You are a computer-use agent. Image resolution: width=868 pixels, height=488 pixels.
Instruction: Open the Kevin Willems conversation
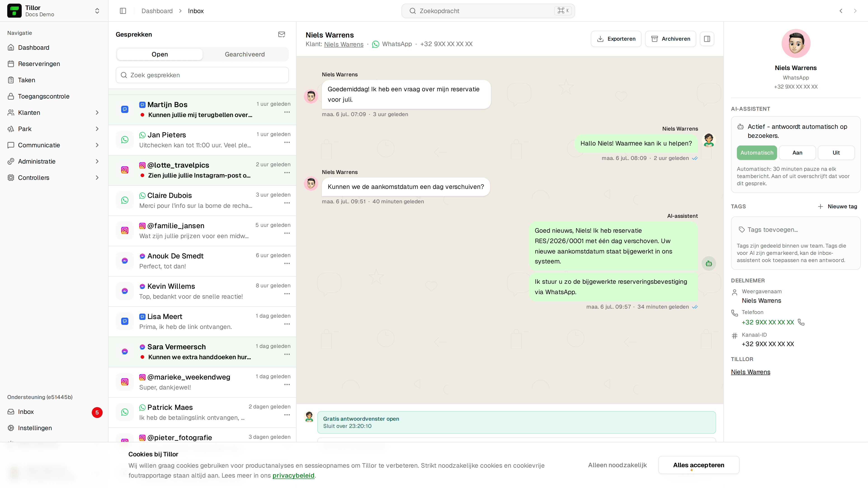(x=202, y=291)
